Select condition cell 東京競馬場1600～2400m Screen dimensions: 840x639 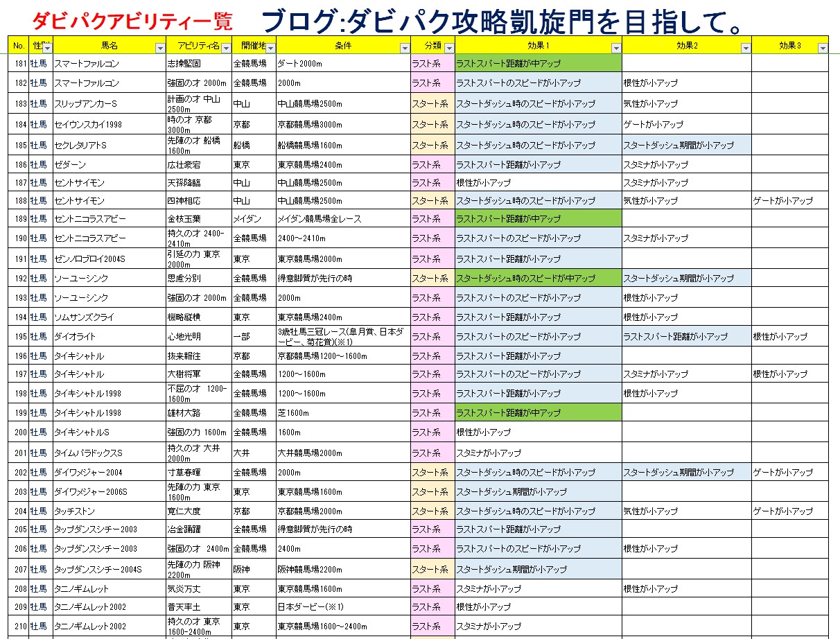click(x=343, y=627)
